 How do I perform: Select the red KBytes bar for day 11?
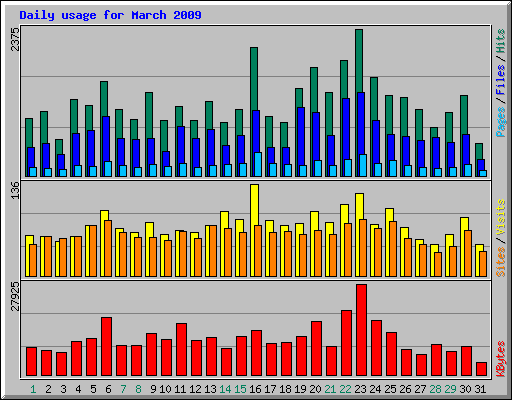(181, 350)
